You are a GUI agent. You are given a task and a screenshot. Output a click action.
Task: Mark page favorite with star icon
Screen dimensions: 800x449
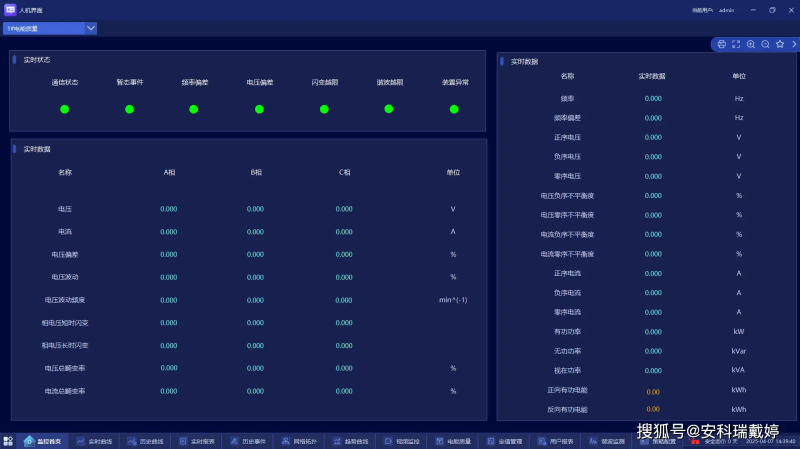[x=780, y=44]
